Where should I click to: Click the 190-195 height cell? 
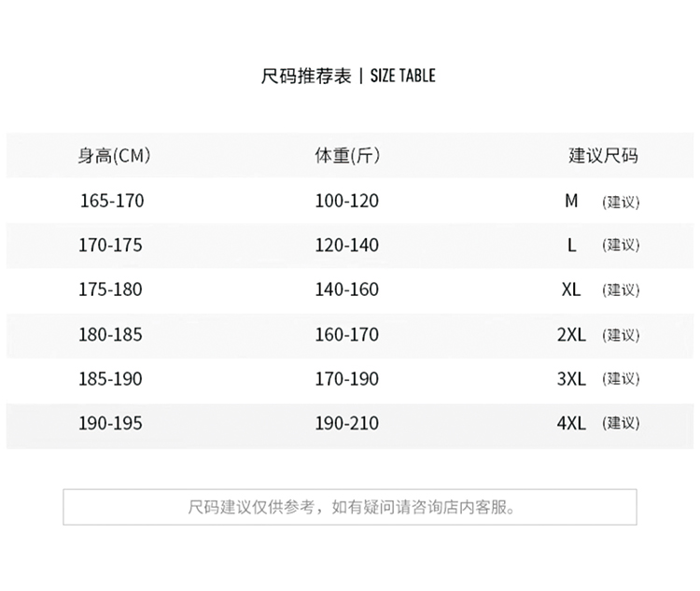pyautogui.click(x=111, y=423)
